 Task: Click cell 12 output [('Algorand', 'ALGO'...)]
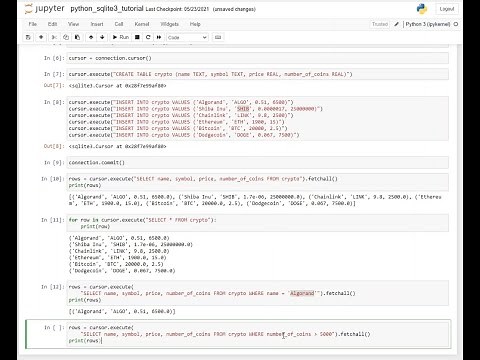(122, 311)
